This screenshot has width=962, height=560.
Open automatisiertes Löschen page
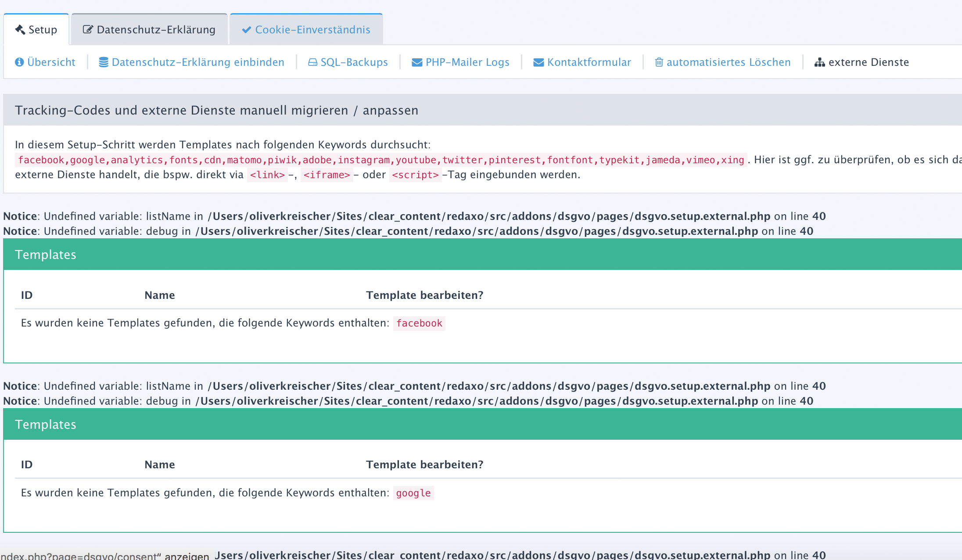(x=729, y=62)
